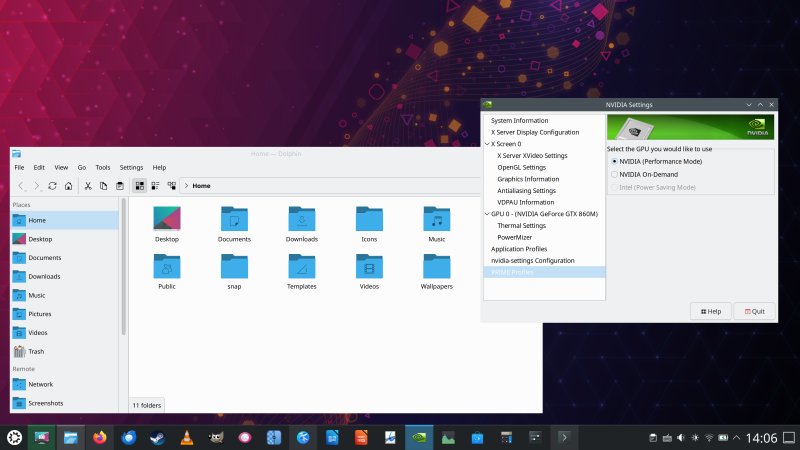Open the View menu in Dolphin
The height and width of the screenshot is (450, 800).
(x=61, y=167)
